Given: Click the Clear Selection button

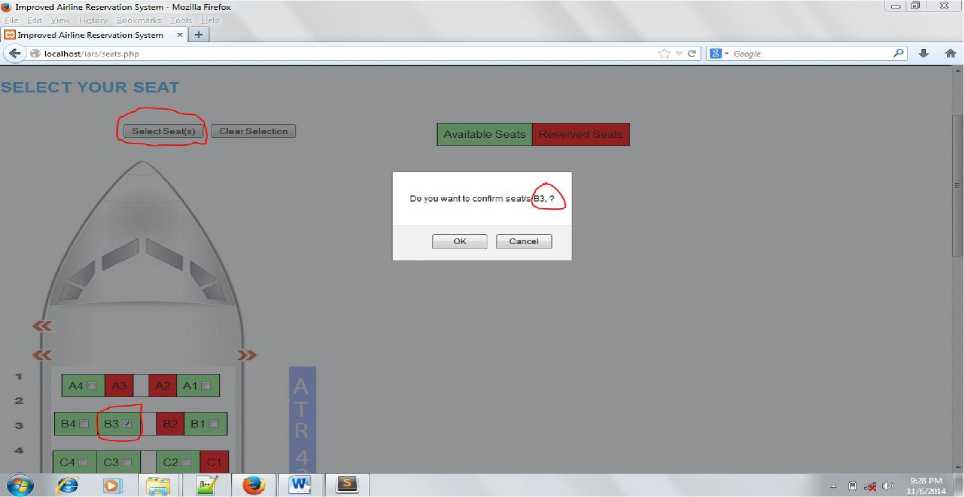Looking at the screenshot, I should pyautogui.click(x=253, y=131).
